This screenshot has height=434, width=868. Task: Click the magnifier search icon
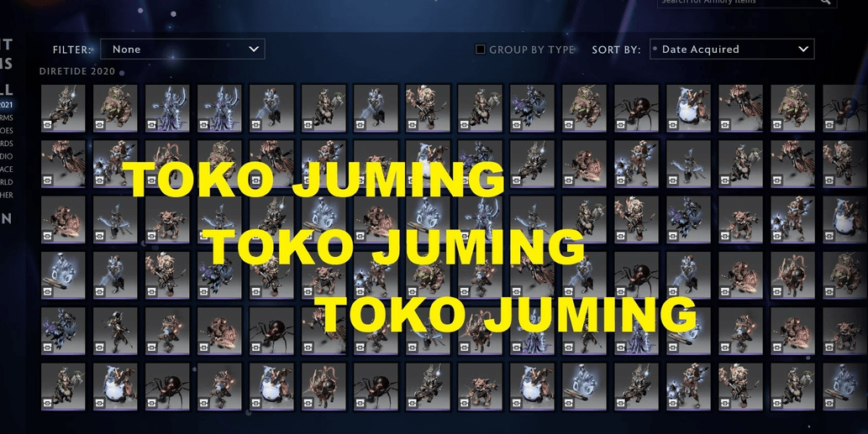tap(825, 3)
